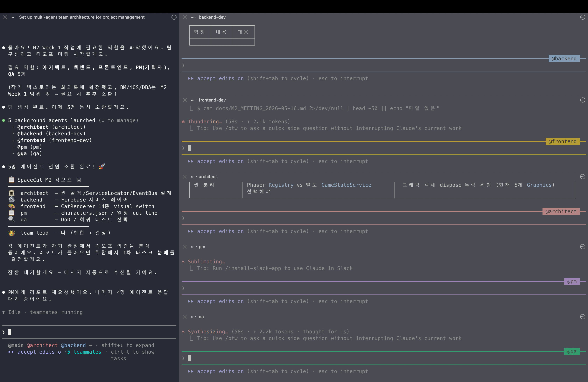The height and width of the screenshot is (382, 588).
Task: Click the @qa agent tag
Action: coord(572,351)
